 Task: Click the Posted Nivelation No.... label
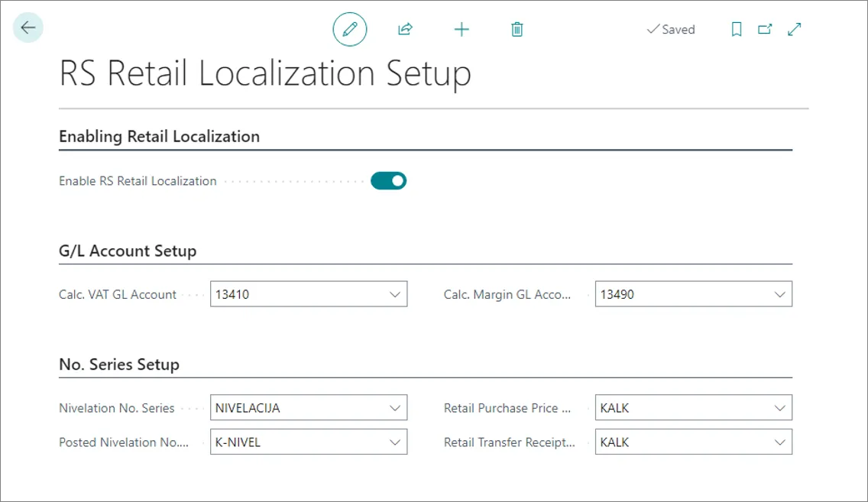124,442
